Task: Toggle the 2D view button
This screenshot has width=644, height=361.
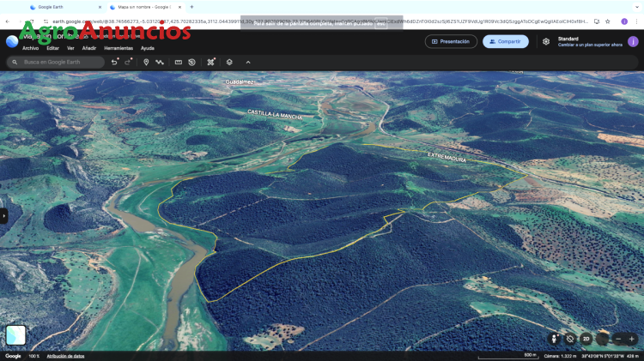Action: point(586,339)
